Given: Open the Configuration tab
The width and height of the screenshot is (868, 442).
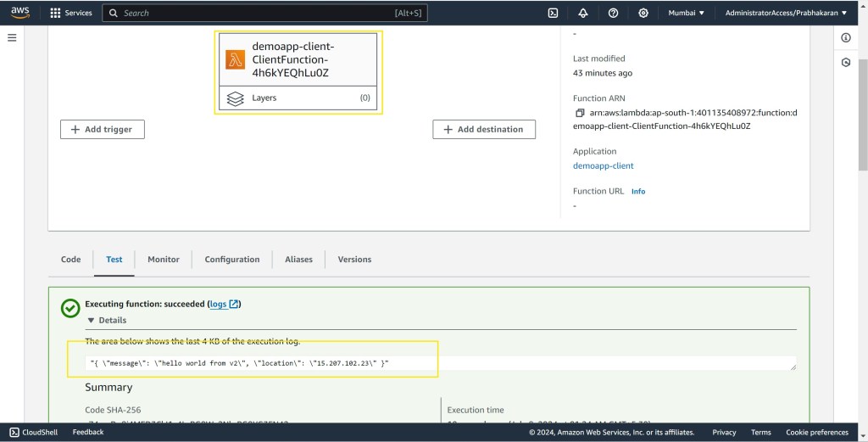Looking at the screenshot, I should tap(231, 260).
